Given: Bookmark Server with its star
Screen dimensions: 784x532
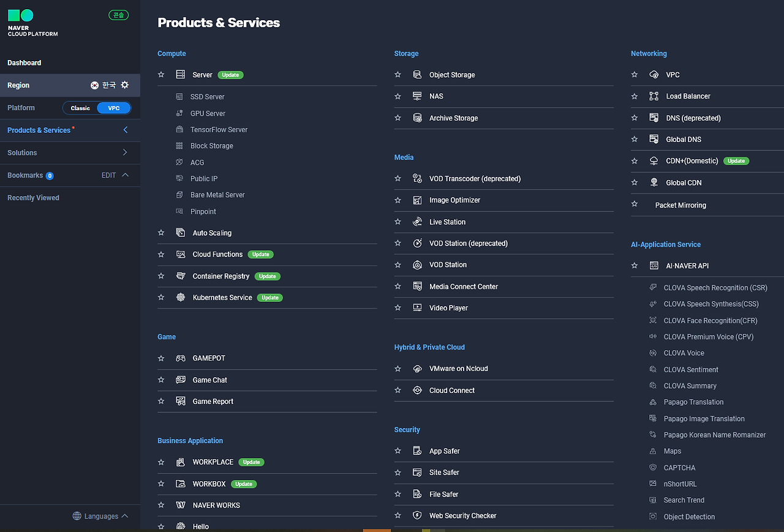Looking at the screenshot, I should click(x=161, y=75).
